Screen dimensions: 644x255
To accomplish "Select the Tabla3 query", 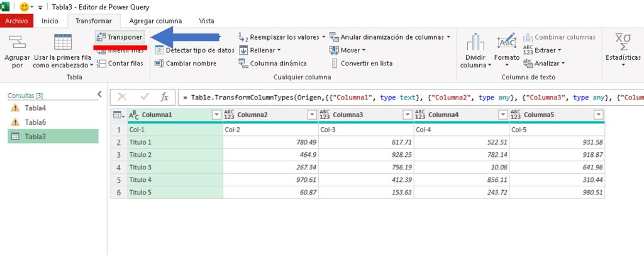I will point(53,137).
